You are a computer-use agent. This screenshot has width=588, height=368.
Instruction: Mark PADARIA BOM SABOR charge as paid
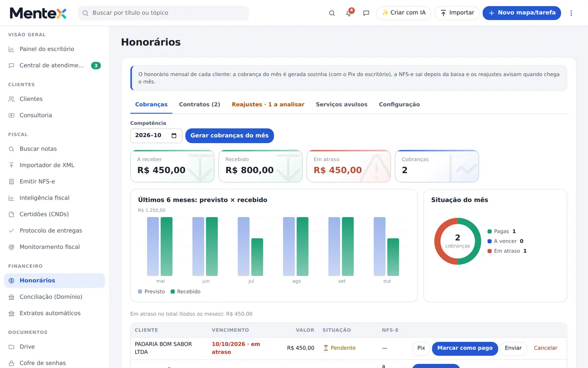[465, 348]
